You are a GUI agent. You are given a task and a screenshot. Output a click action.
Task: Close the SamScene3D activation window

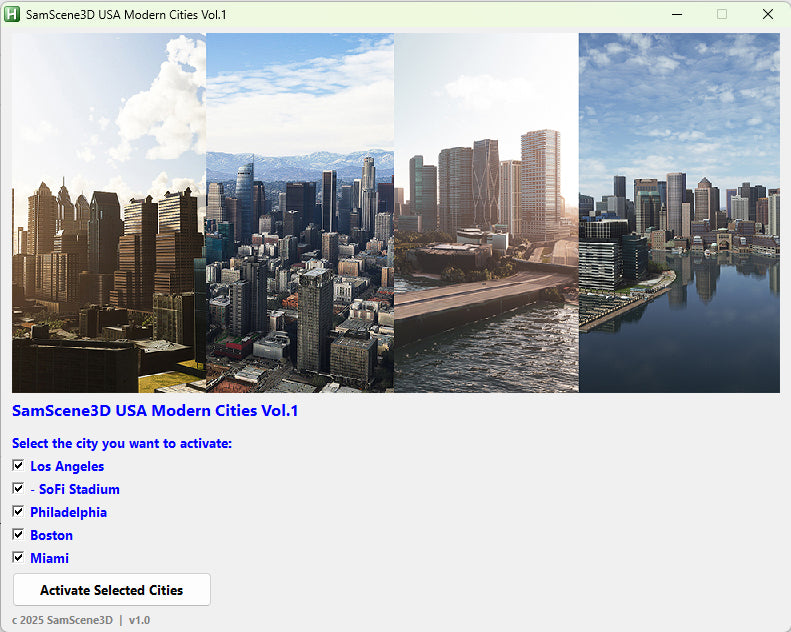click(x=767, y=15)
